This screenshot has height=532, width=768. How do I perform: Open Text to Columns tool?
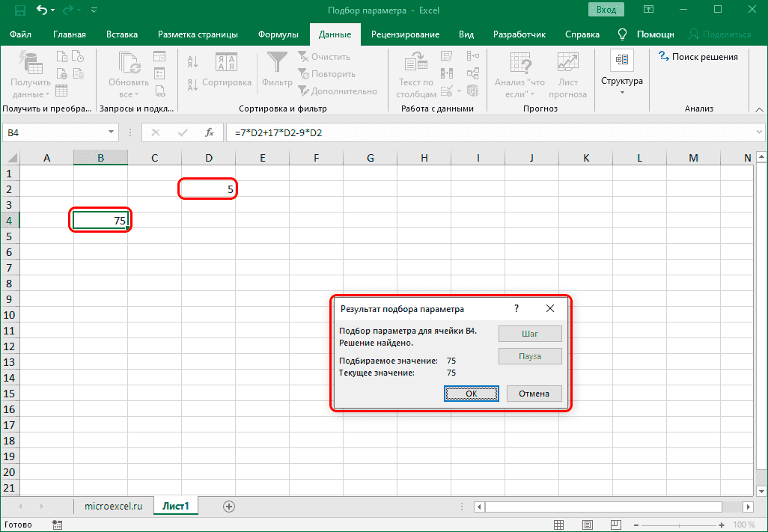pos(416,75)
